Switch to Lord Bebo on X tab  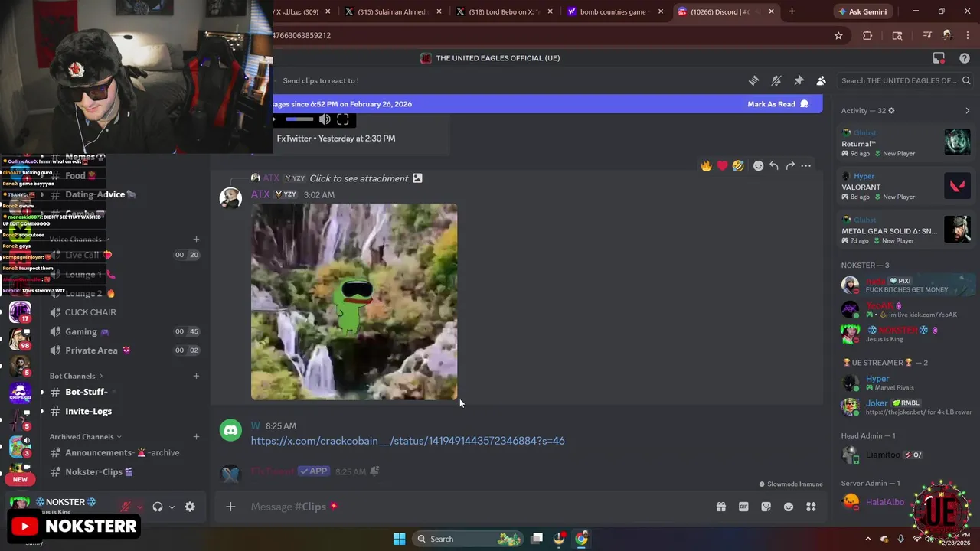tap(503, 11)
